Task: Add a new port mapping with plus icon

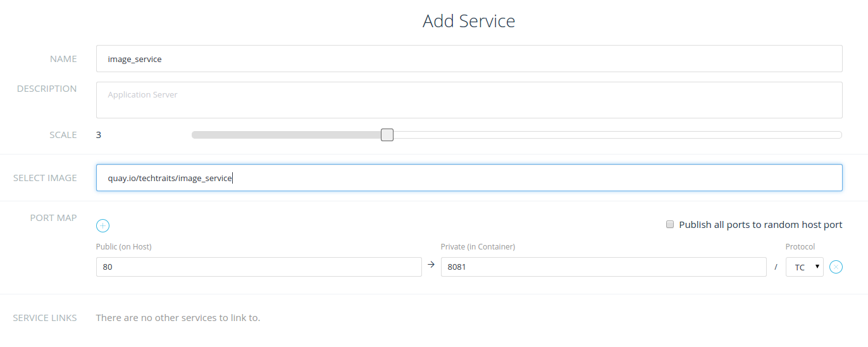Action: coord(103,225)
